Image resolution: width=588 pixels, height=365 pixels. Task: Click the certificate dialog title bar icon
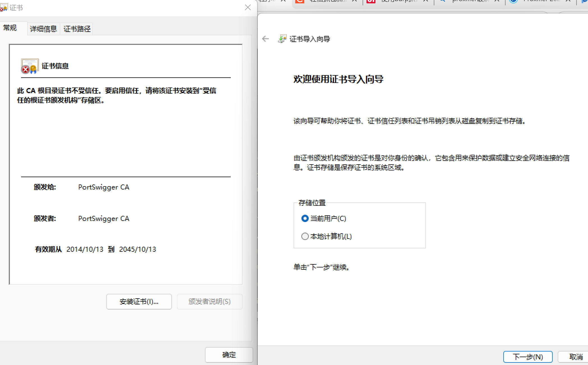4,8
